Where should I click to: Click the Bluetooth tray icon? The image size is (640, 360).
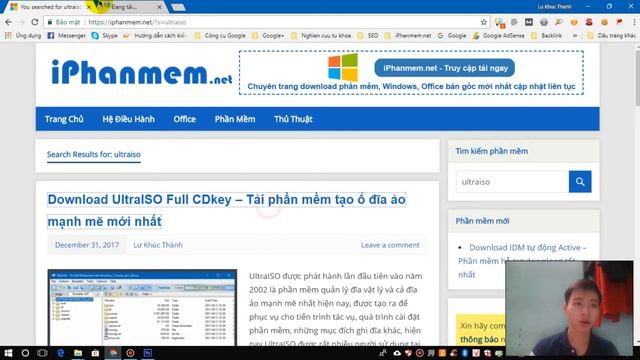[x=465, y=353]
